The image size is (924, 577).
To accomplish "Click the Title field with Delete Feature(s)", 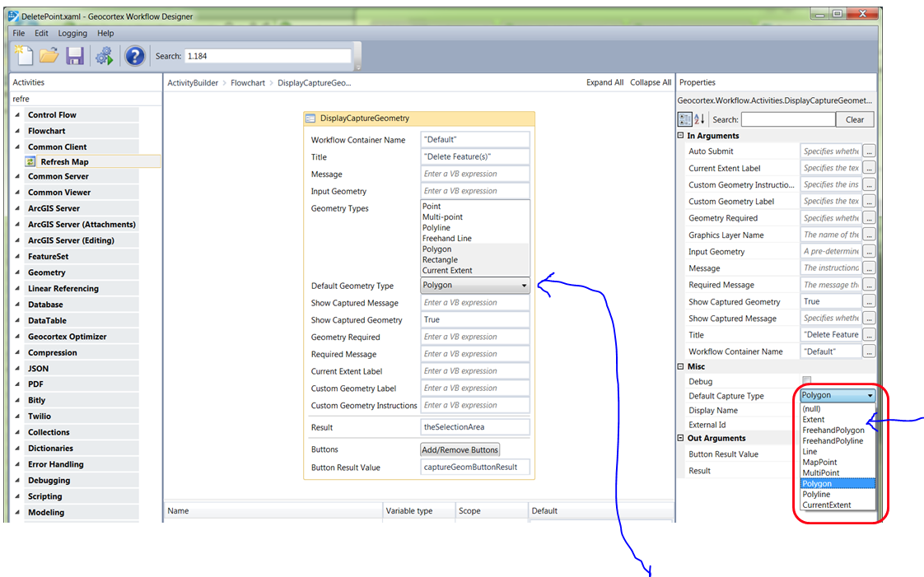I will [x=475, y=156].
